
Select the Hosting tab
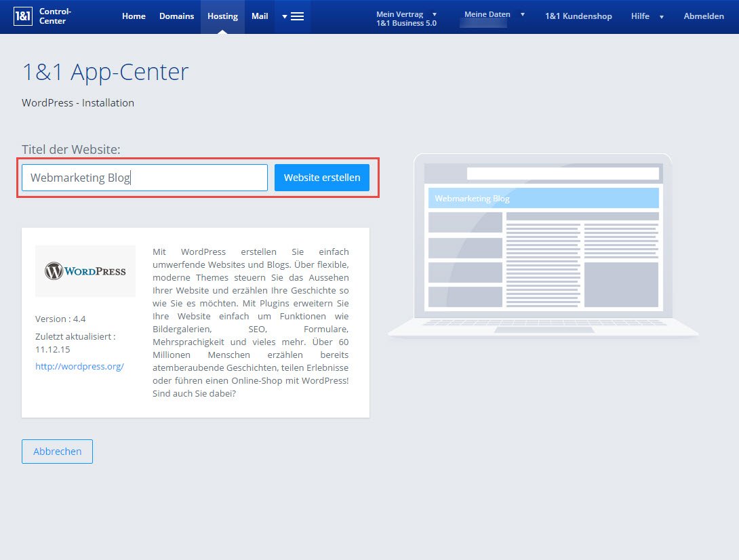click(x=223, y=16)
